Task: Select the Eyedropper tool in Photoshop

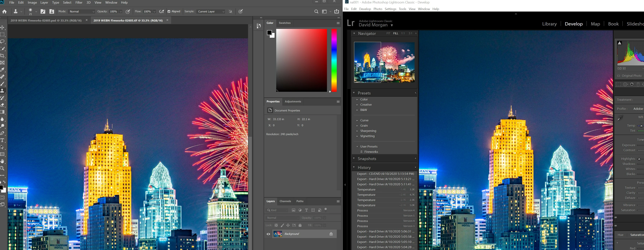Action: coord(3,70)
